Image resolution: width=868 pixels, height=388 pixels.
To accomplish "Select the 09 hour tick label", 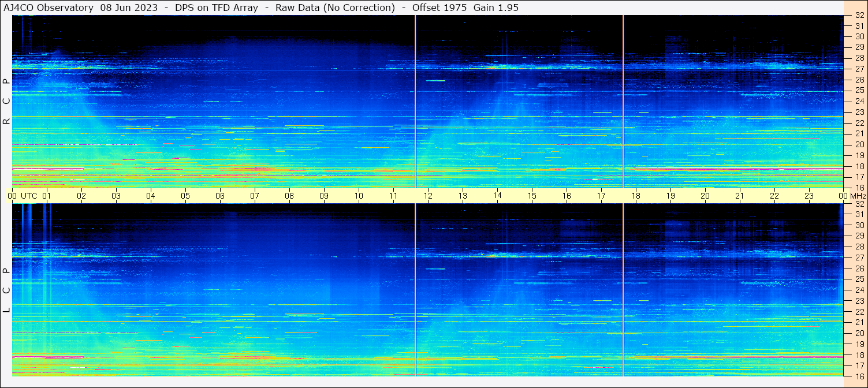I will point(324,196).
